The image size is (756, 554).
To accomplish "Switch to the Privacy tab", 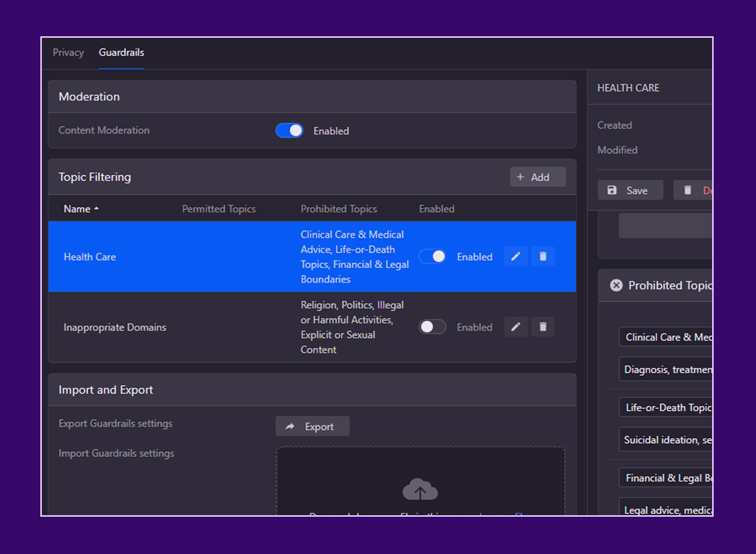I will pyautogui.click(x=68, y=52).
